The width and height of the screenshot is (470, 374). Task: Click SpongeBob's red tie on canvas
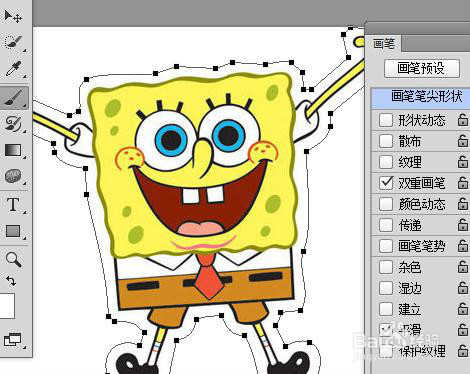[x=208, y=277]
